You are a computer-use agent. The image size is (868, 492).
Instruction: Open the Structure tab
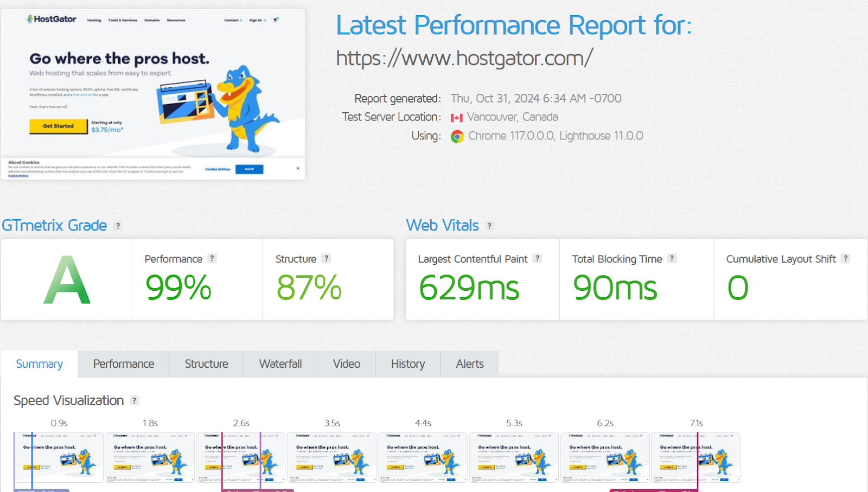(x=206, y=364)
